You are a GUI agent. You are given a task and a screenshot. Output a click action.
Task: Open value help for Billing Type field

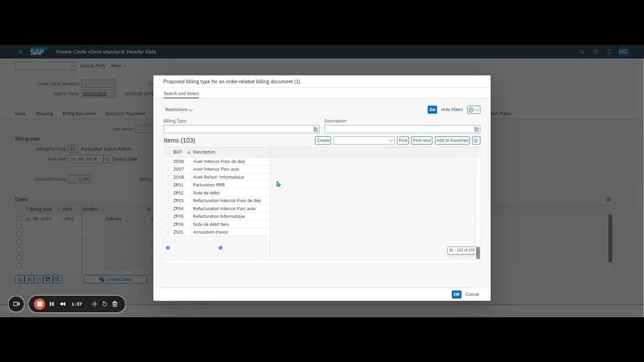(x=316, y=129)
